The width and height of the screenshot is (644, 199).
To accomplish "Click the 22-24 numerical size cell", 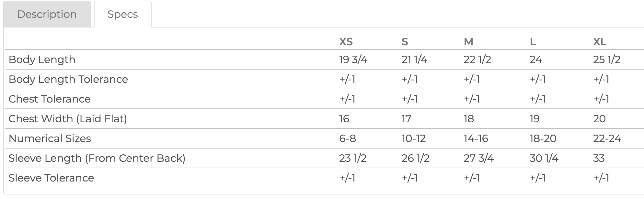I will [607, 138].
